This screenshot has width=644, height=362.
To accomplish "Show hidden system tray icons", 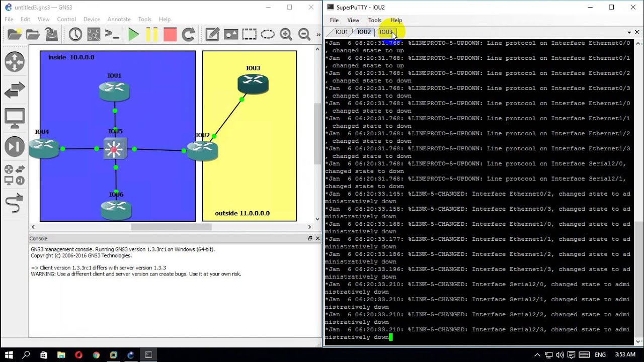I will tap(537, 355).
